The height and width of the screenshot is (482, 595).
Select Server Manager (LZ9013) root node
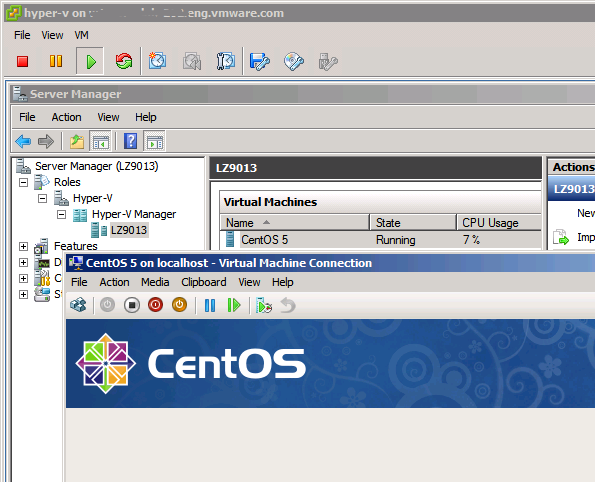[x=97, y=166]
